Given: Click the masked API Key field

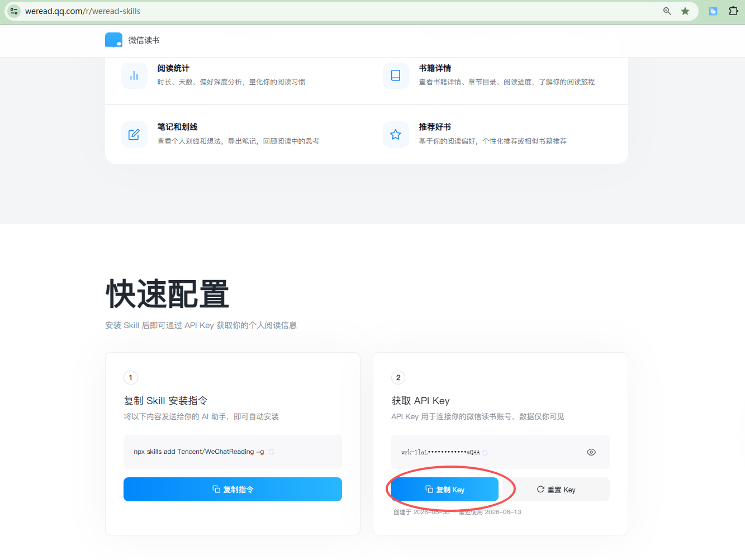Looking at the screenshot, I should tap(500, 452).
